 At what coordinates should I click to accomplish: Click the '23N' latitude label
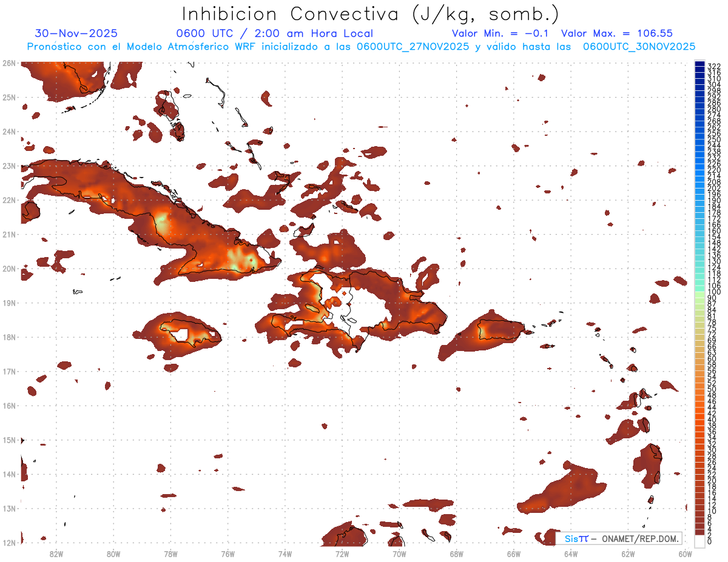pyautogui.click(x=8, y=166)
